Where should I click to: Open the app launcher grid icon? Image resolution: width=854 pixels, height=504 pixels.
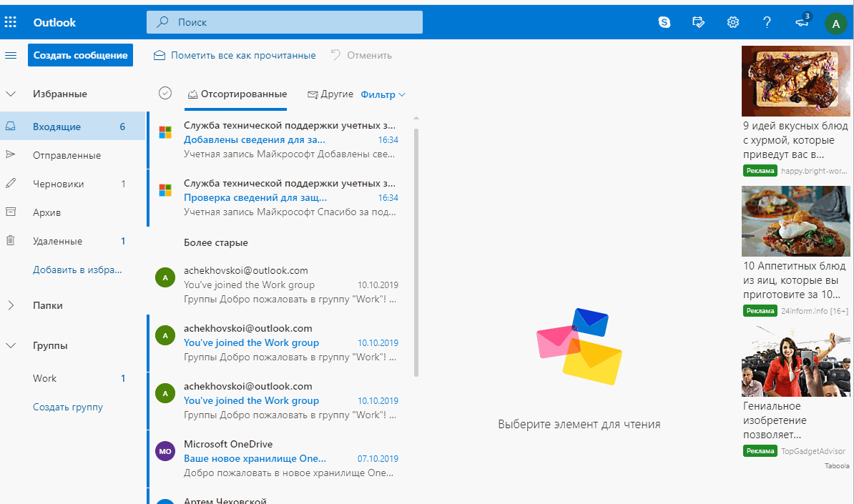[x=10, y=22]
